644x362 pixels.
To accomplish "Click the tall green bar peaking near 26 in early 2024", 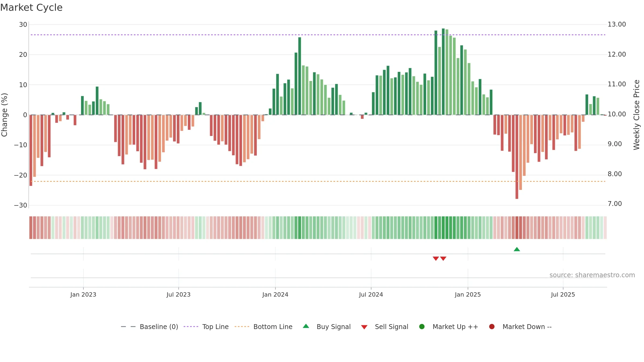I will (300, 76).
